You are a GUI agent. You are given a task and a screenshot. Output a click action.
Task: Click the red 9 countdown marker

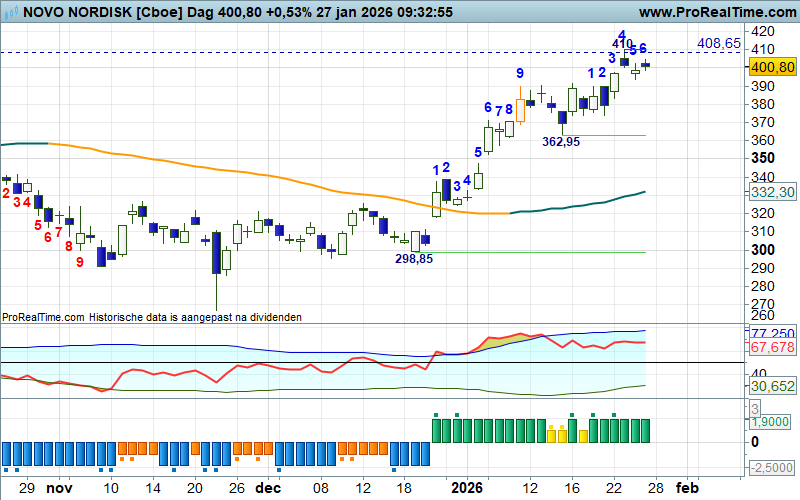pos(80,262)
